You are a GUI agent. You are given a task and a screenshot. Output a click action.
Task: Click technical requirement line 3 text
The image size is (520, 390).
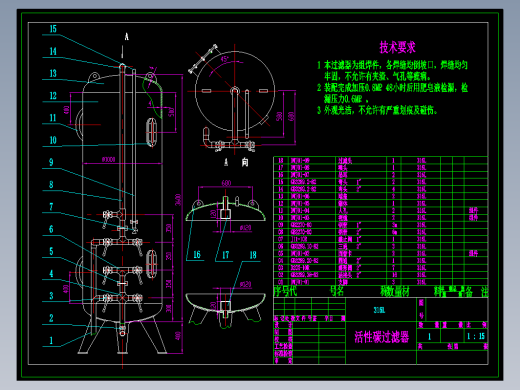(x=377, y=110)
